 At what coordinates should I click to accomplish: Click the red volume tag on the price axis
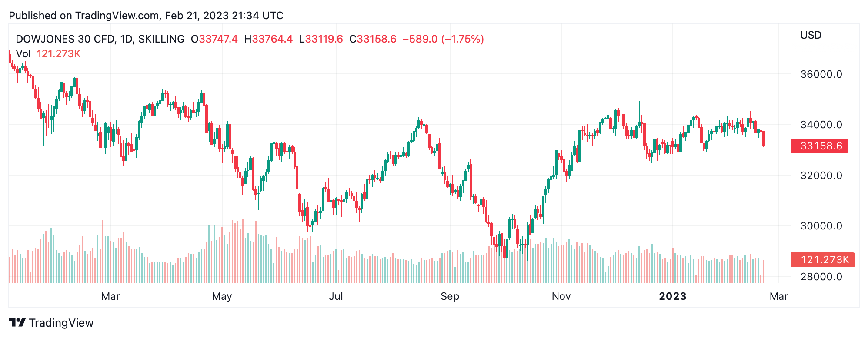click(823, 260)
